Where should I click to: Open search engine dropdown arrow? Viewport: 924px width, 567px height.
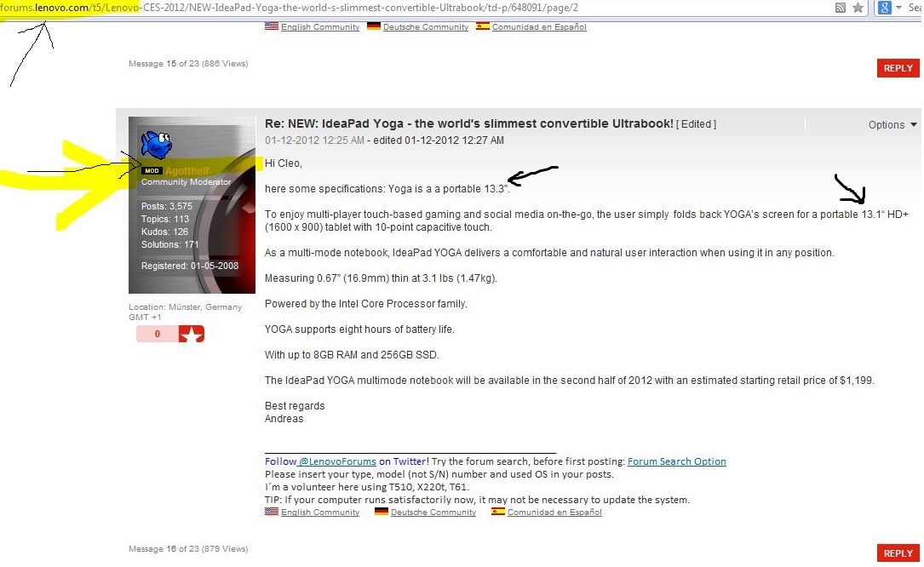898,8
